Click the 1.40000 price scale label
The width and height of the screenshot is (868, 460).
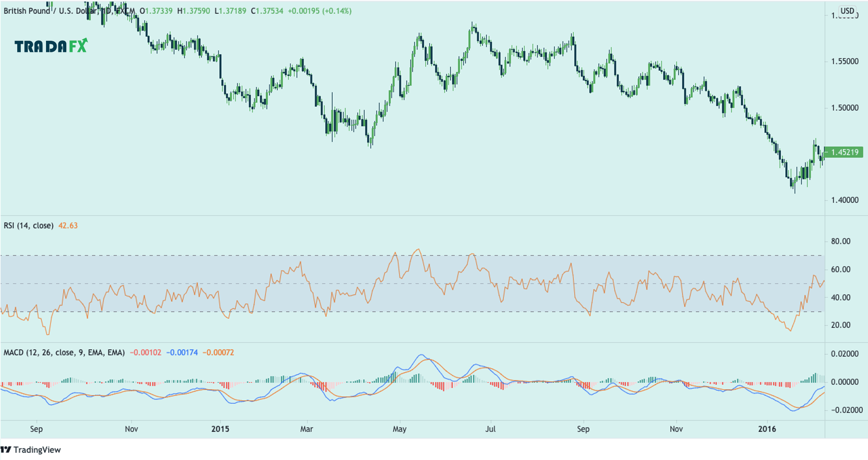coord(845,200)
